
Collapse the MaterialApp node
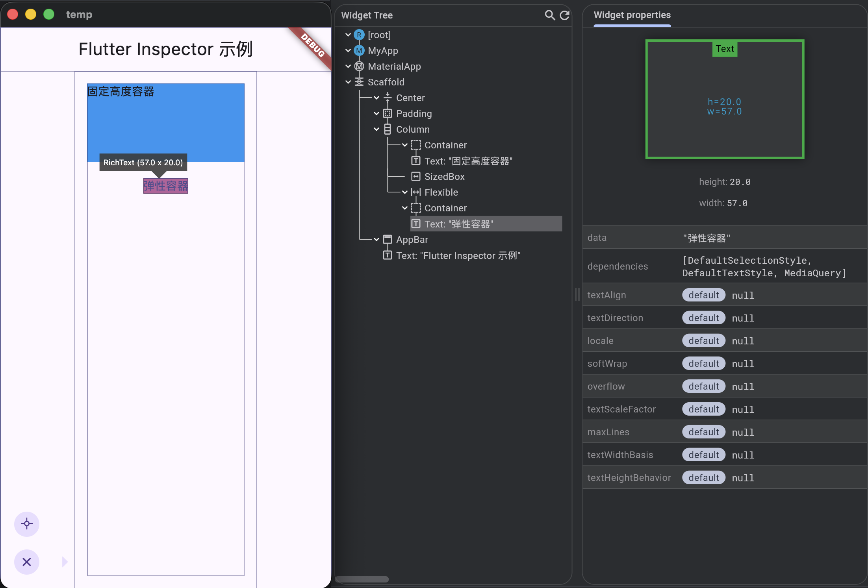pos(348,67)
